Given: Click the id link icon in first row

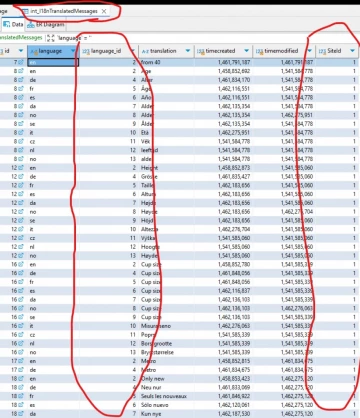Looking at the screenshot, I should point(21,62).
